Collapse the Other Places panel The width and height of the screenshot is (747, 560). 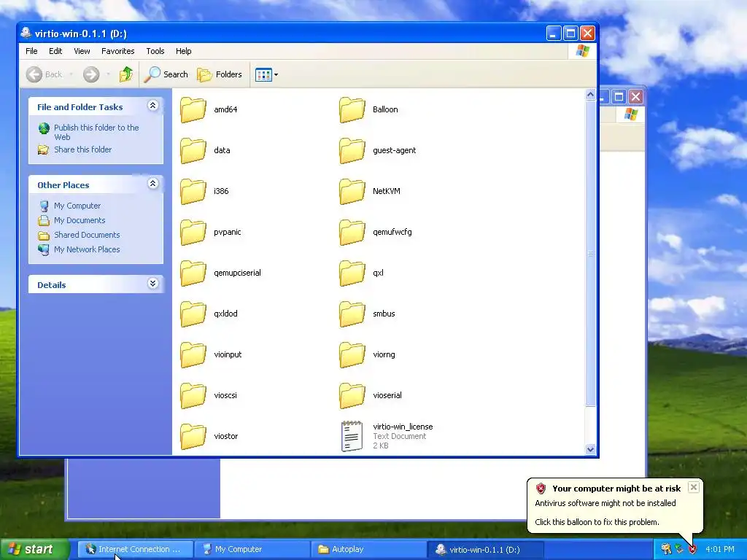pos(153,184)
